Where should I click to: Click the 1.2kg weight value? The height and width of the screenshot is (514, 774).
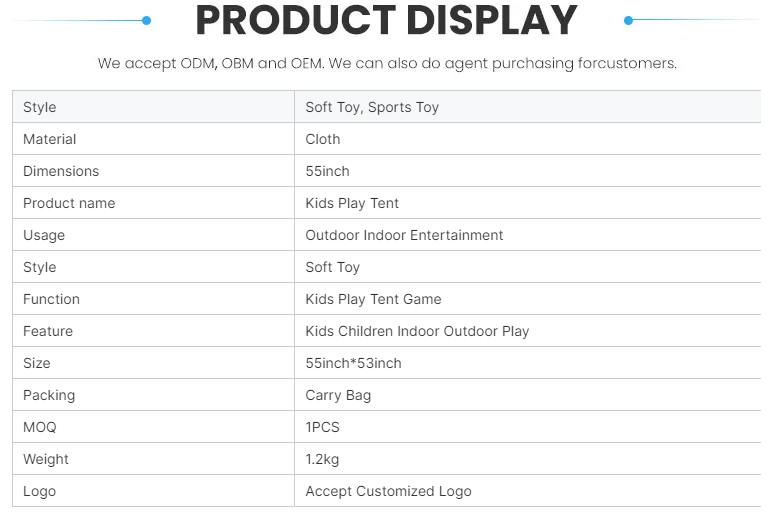tap(528, 459)
